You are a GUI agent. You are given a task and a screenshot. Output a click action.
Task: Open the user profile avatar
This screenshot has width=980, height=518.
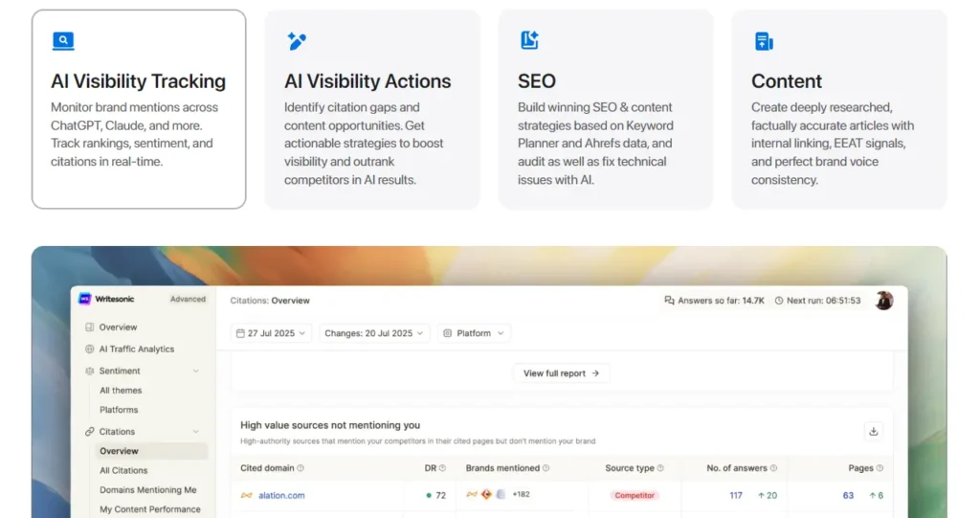pos(883,301)
